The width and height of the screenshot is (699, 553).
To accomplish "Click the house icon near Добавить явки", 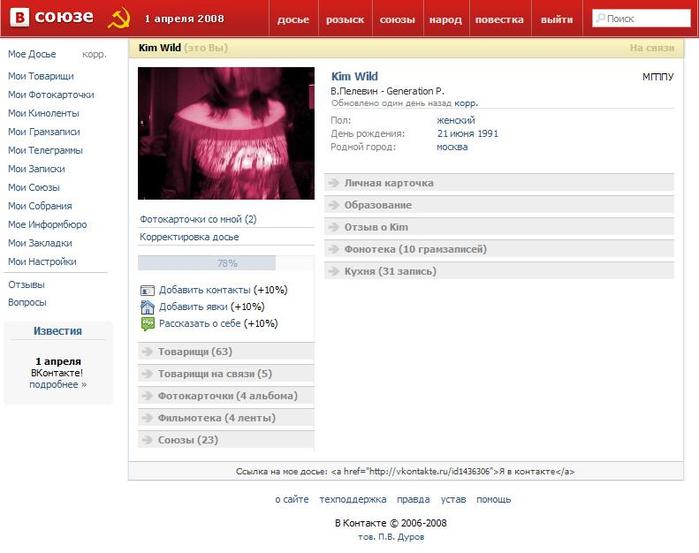I will coord(147,307).
